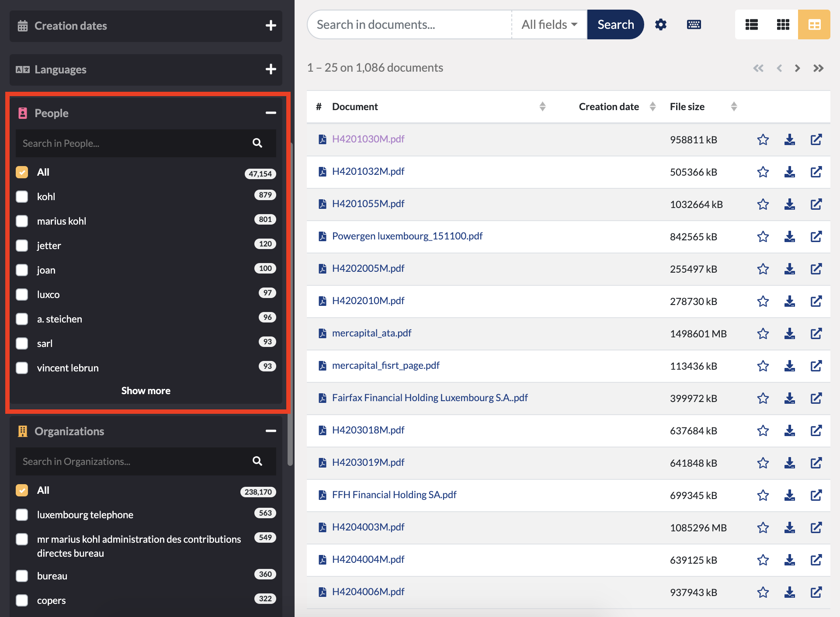The image size is (840, 617).
Task: Switch to list view icon
Action: pyautogui.click(x=751, y=24)
